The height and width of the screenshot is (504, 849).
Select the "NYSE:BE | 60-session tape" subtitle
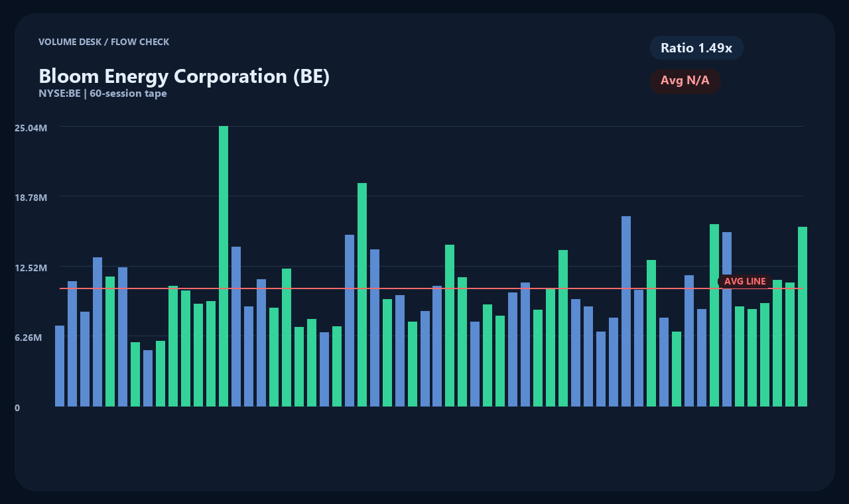[103, 94]
